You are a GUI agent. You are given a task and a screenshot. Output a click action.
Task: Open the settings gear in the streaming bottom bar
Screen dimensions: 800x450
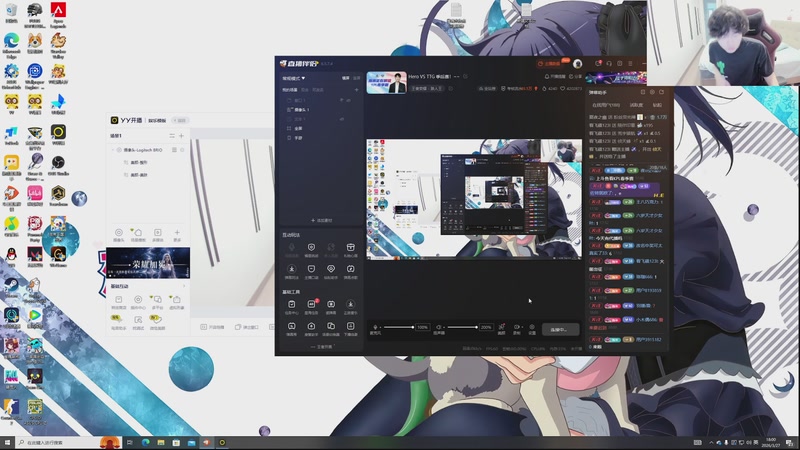(532, 327)
